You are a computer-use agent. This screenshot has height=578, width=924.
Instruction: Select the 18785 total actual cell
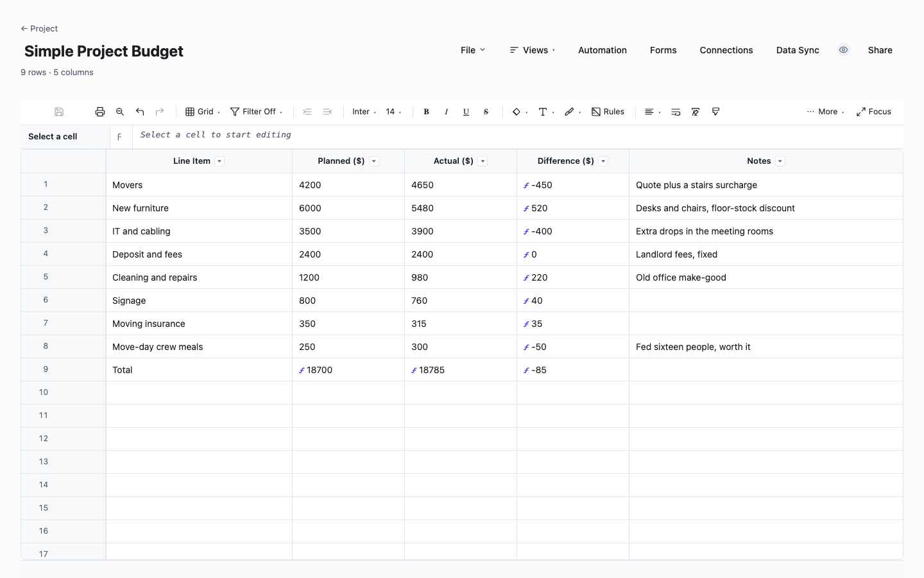461,370
